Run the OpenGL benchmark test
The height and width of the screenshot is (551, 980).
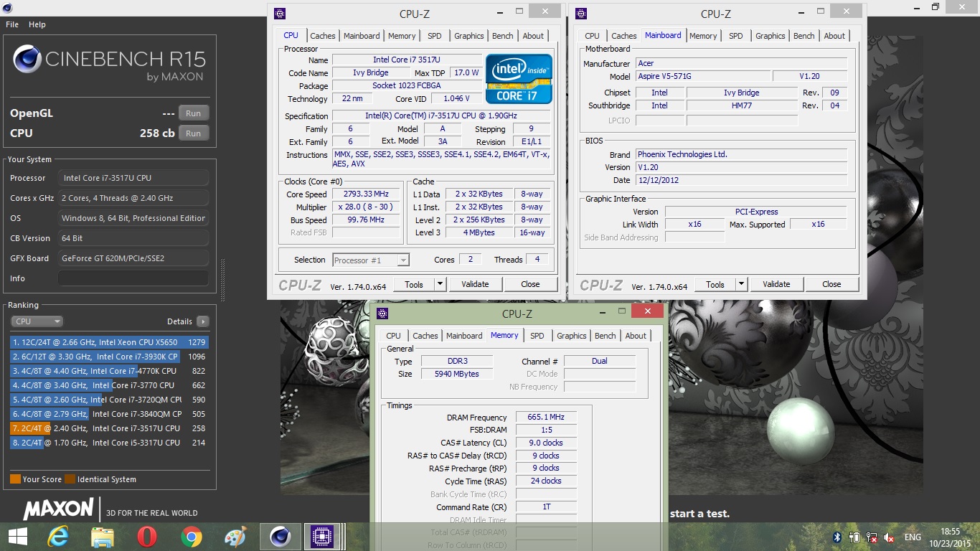[x=194, y=113]
